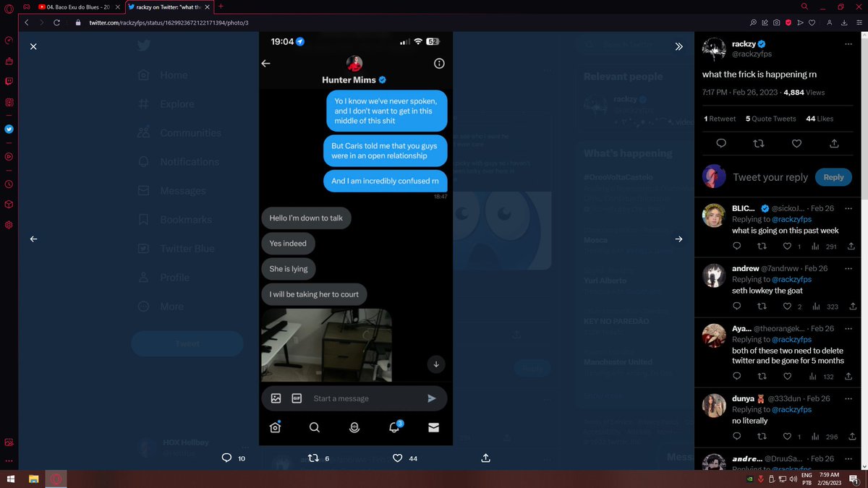Viewport: 868px width, 488px height.
Task: Share the 'delete twitter' reply by Aya
Action: point(848,377)
